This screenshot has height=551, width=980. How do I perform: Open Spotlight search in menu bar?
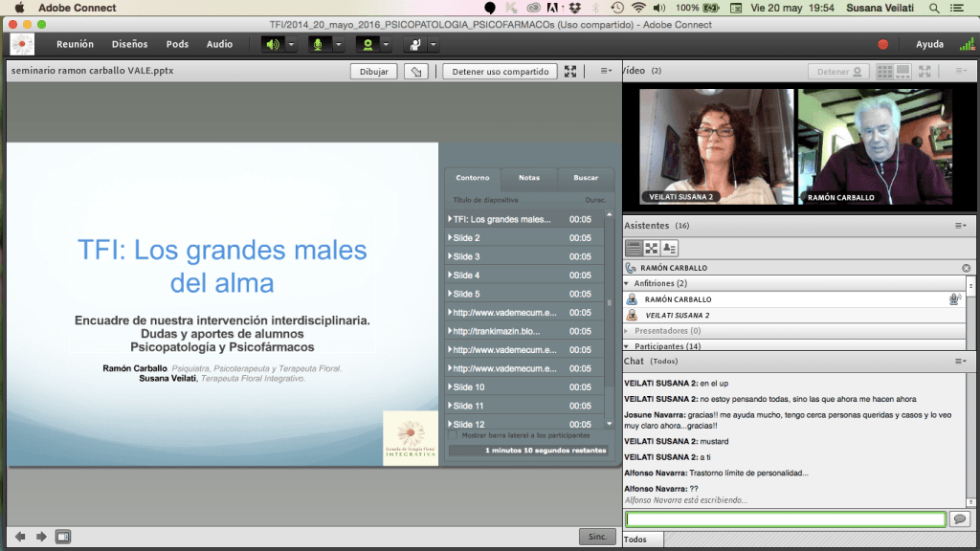(x=934, y=8)
